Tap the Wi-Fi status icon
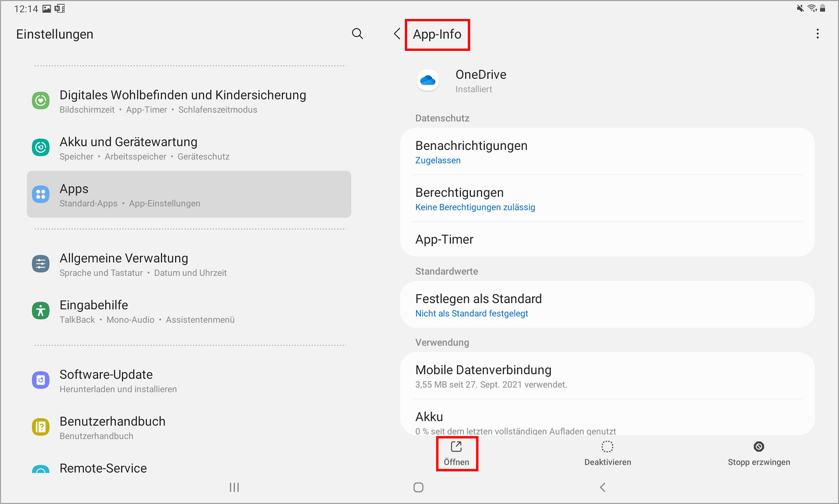This screenshot has height=504, width=839. (812, 8)
